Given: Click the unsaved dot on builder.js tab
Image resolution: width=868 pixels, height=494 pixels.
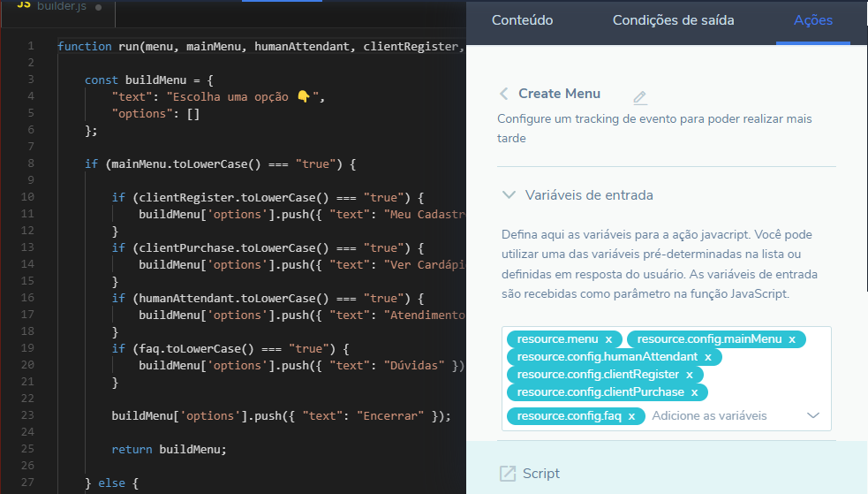Looking at the screenshot, I should [x=98, y=7].
